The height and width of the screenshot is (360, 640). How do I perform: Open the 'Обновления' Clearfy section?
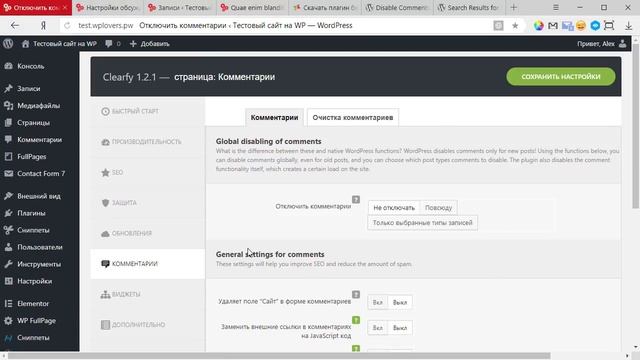(x=148, y=233)
